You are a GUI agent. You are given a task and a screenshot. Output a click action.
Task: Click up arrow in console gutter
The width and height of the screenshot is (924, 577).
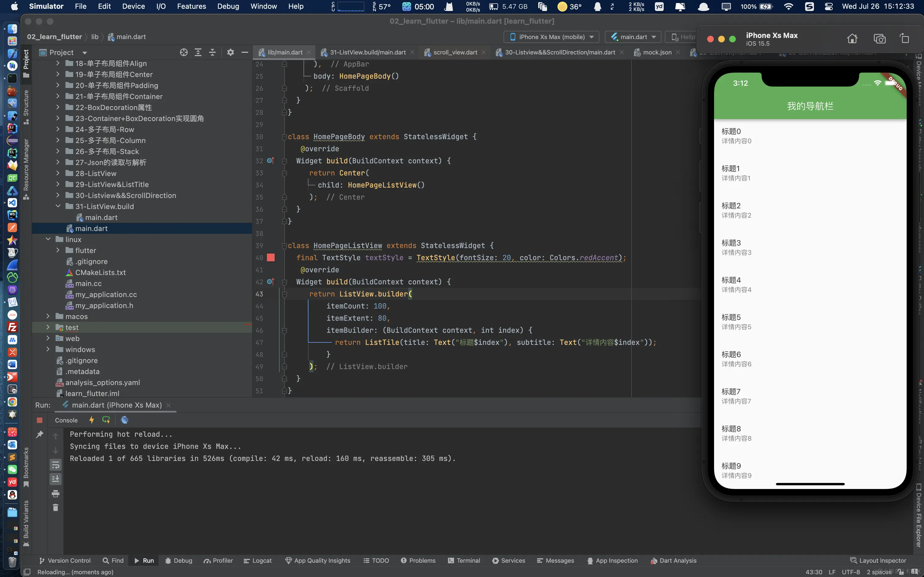56,436
